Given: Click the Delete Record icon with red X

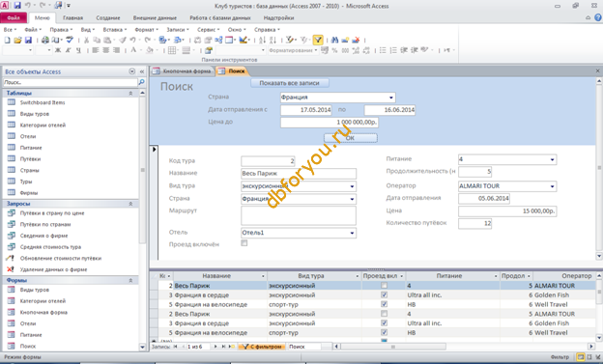Looking at the screenshot, I should click(x=356, y=40).
